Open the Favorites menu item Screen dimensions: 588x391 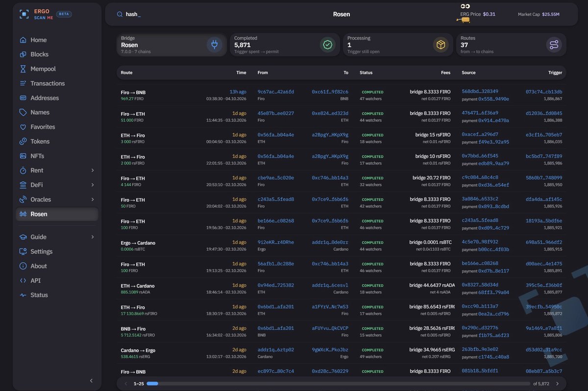[57, 127]
